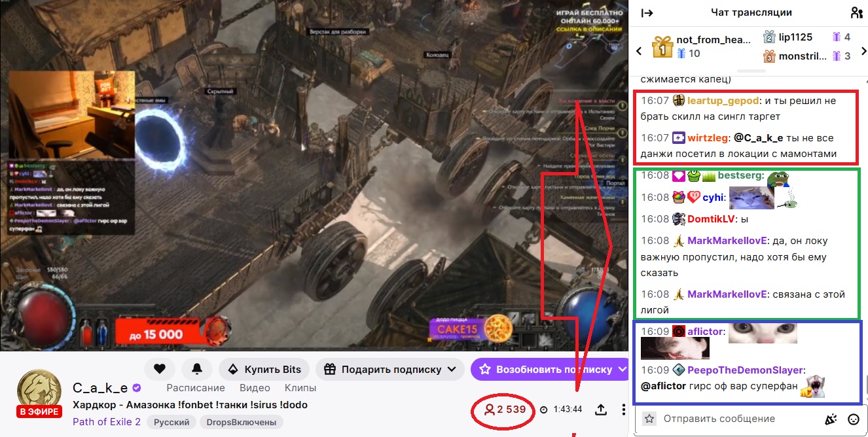Screen dimensions: 868x437
Task: Open the Path of Exile 2 category link
Action: pos(107,422)
